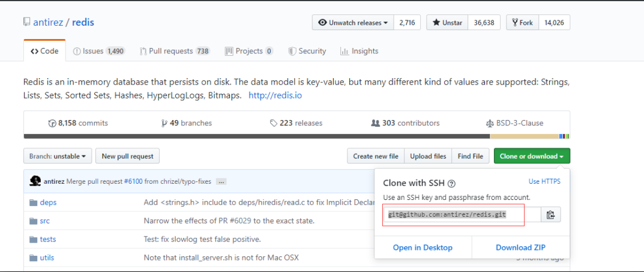The image size is (644, 272).
Task: Click the antirez avatar thumbnail in commit row
Action: click(35, 181)
